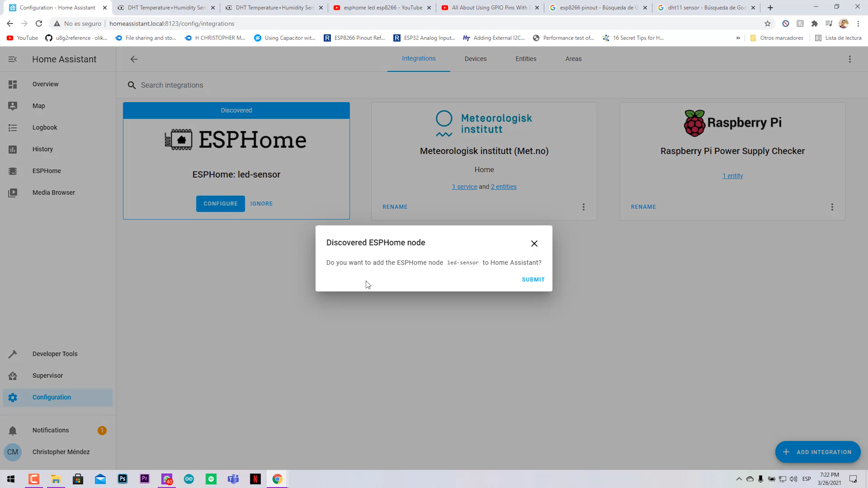Switch to the Entities tab

coord(526,59)
